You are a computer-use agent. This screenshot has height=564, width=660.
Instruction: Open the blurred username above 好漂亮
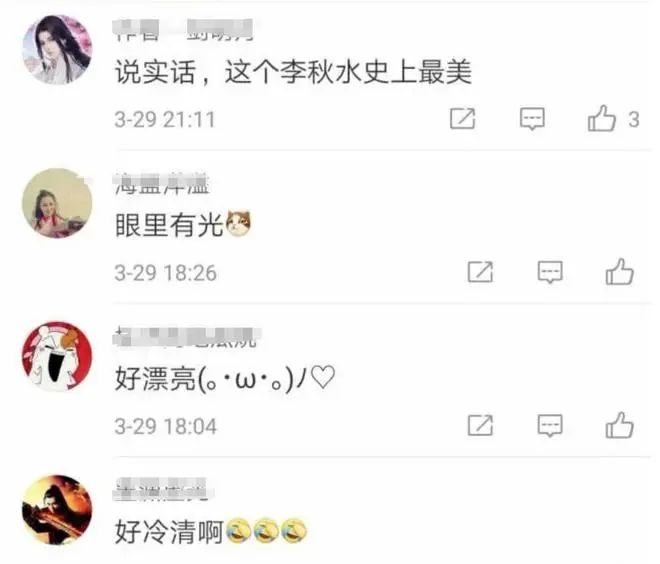(187, 338)
